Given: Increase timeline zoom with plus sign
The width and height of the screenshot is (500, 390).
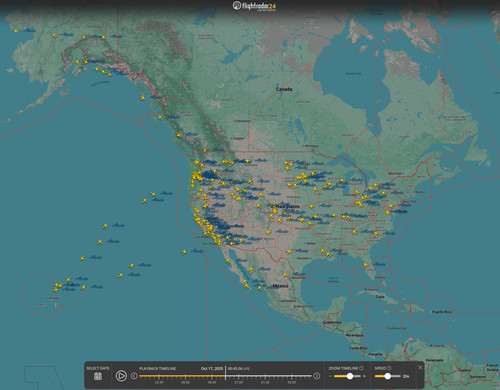Looking at the screenshot, I should pyautogui.click(x=364, y=376).
